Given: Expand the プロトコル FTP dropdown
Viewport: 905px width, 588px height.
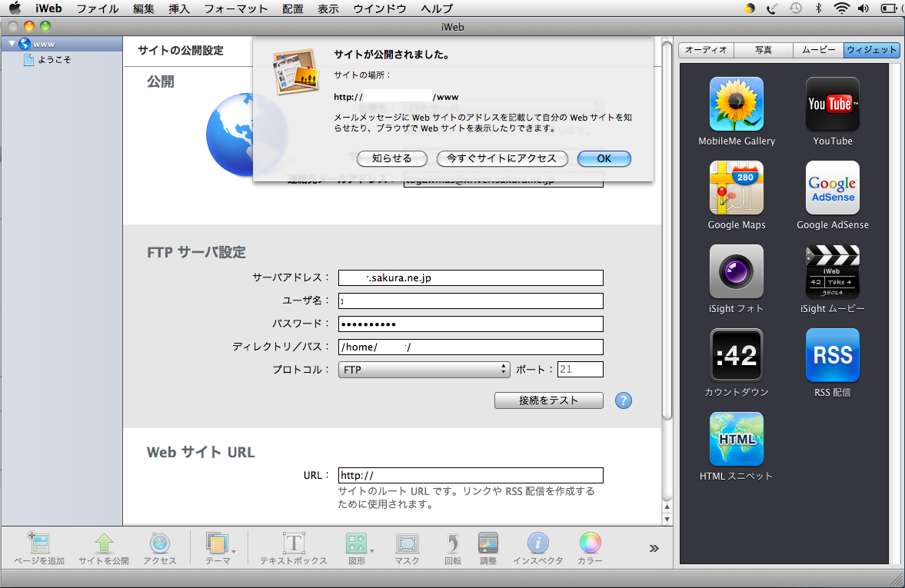Looking at the screenshot, I should coord(424,370).
